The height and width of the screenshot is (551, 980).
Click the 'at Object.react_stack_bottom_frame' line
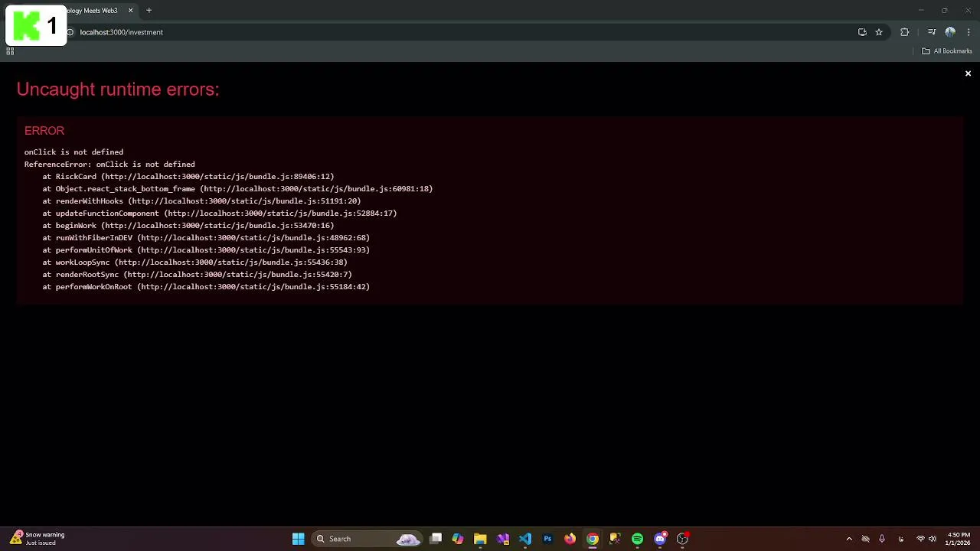[x=237, y=188]
